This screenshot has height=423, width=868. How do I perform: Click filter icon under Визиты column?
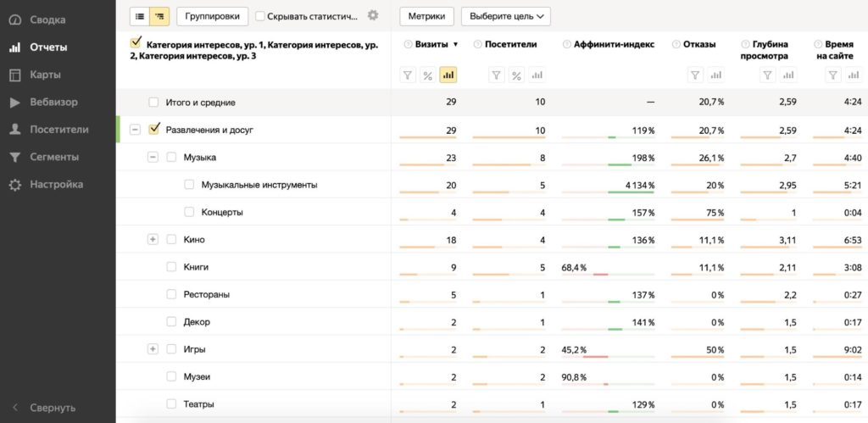coord(408,75)
